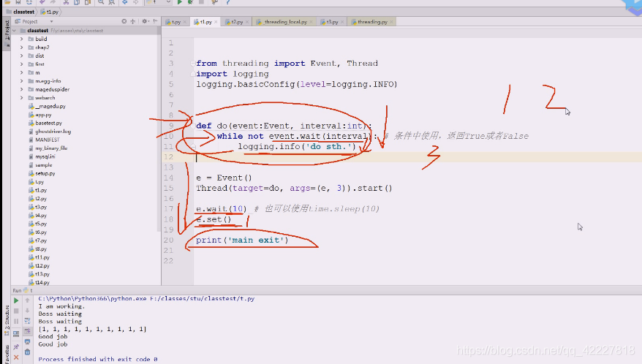Expand the build folder
The height and width of the screenshot is (364, 642).
coord(22,39)
